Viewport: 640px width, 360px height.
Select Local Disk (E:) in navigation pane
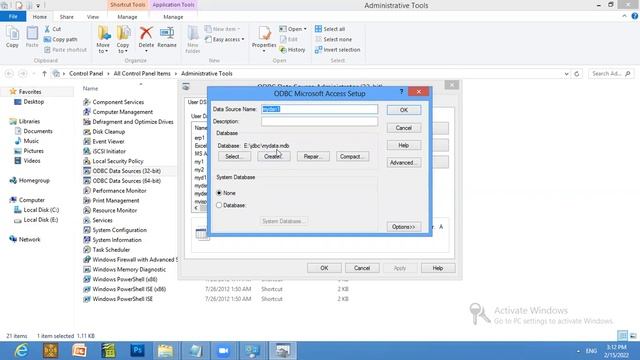point(36,220)
